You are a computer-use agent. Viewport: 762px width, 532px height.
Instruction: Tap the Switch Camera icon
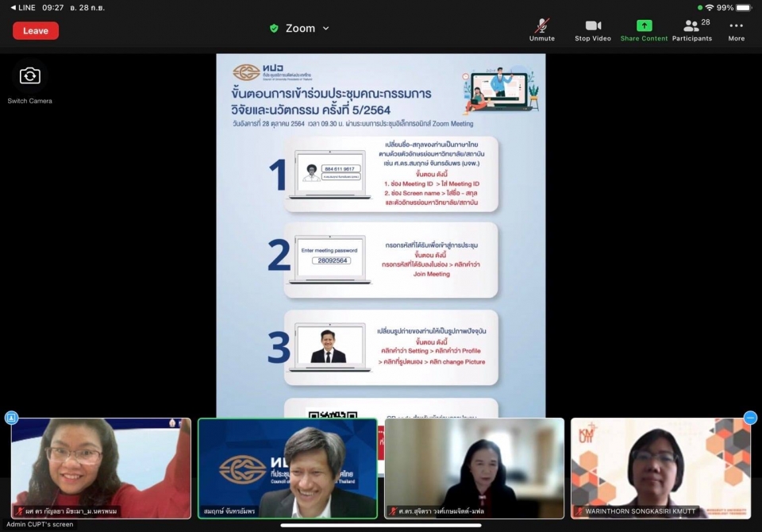click(29, 76)
